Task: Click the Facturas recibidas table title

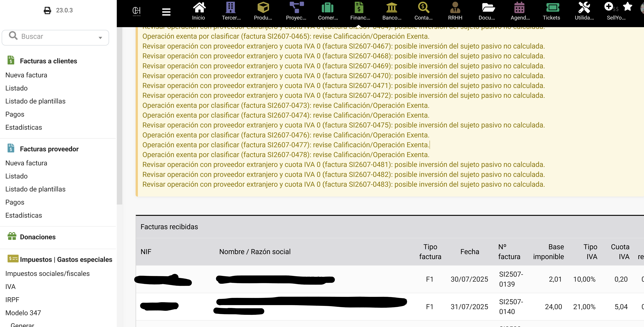Action: pos(169,227)
